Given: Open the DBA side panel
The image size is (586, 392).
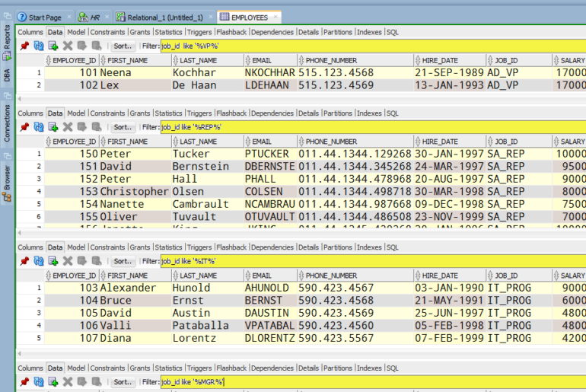Looking at the screenshot, I should click(7, 75).
